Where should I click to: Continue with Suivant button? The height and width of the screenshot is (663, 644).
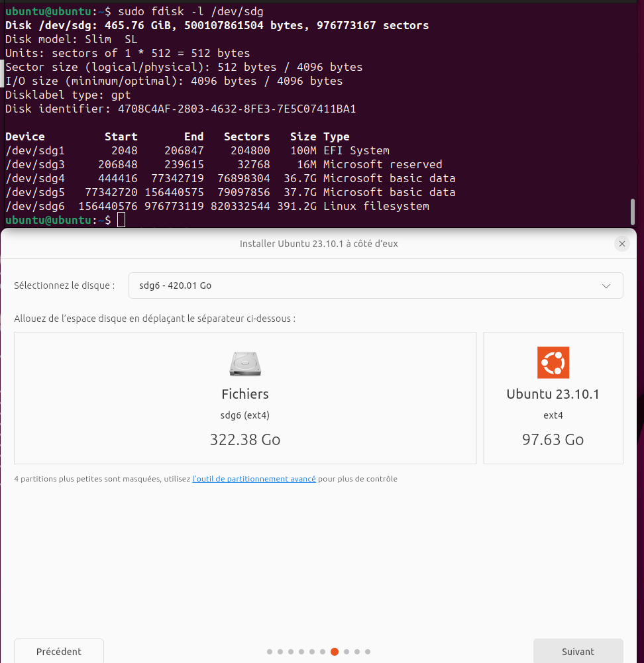pos(578,651)
